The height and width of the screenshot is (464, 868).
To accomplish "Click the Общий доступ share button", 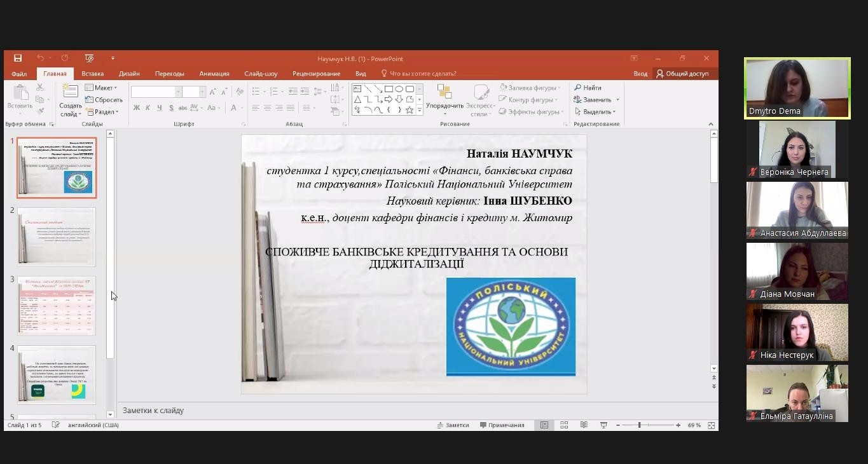I will 682,74.
